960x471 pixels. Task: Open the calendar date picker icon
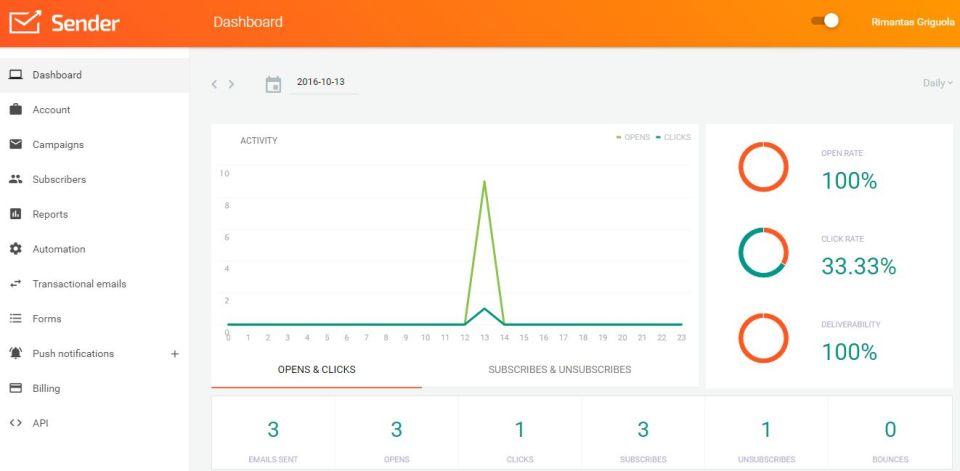[273, 85]
